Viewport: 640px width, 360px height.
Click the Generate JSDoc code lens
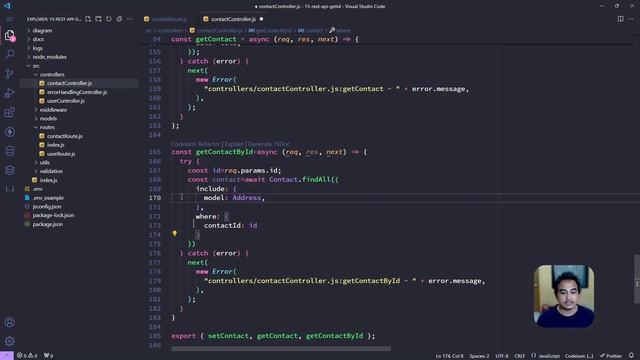(x=269, y=144)
